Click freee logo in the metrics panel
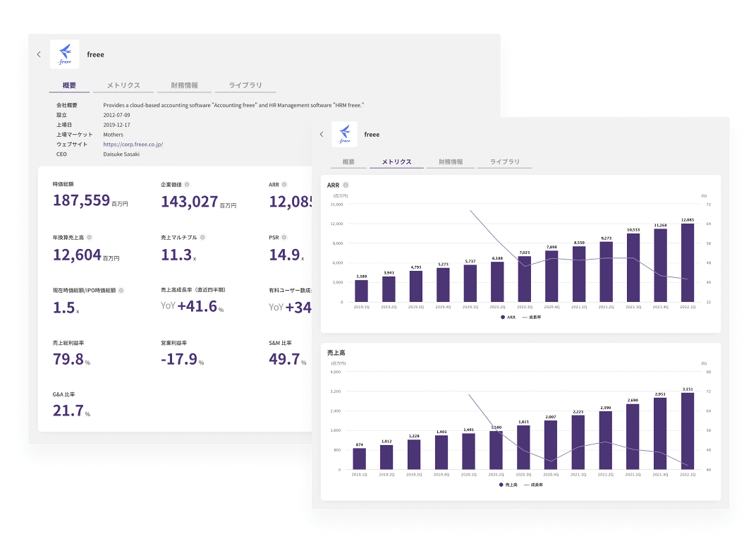Screen dimensions: 756x546 345,134
